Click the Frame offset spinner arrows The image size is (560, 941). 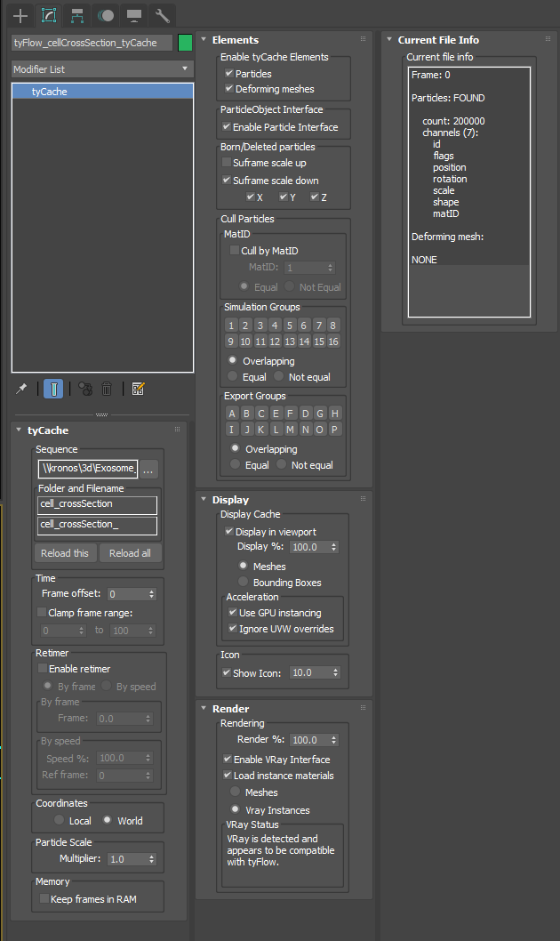pos(152,594)
